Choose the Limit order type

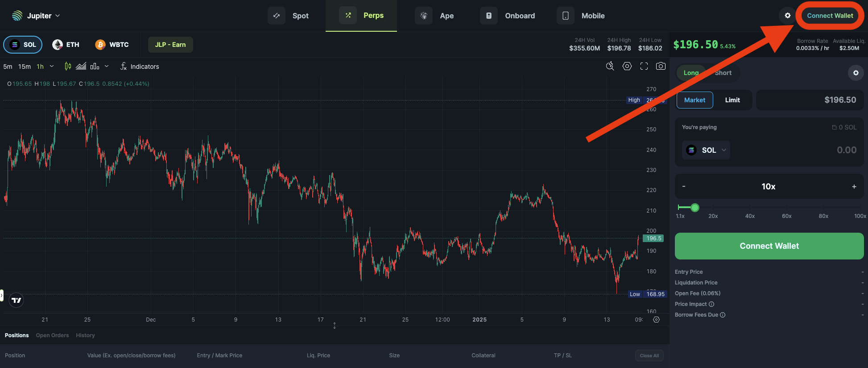(x=732, y=100)
